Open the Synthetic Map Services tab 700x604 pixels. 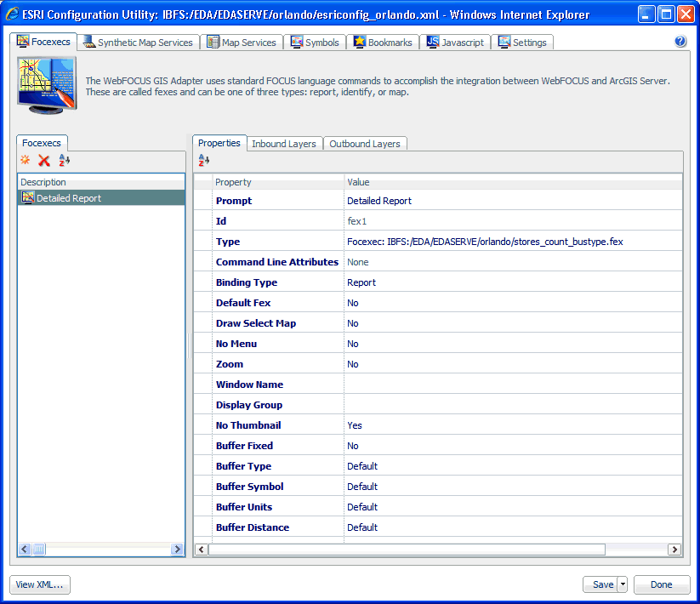139,43
